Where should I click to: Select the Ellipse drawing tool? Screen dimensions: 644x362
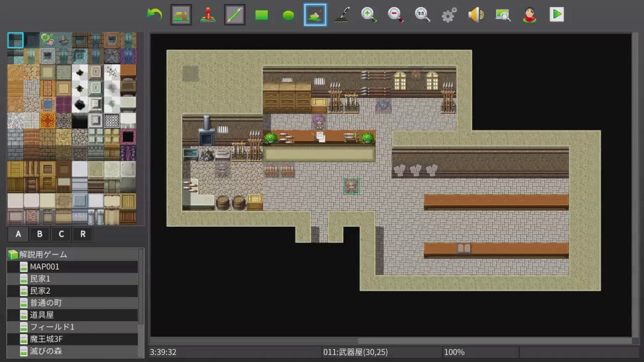click(x=288, y=15)
